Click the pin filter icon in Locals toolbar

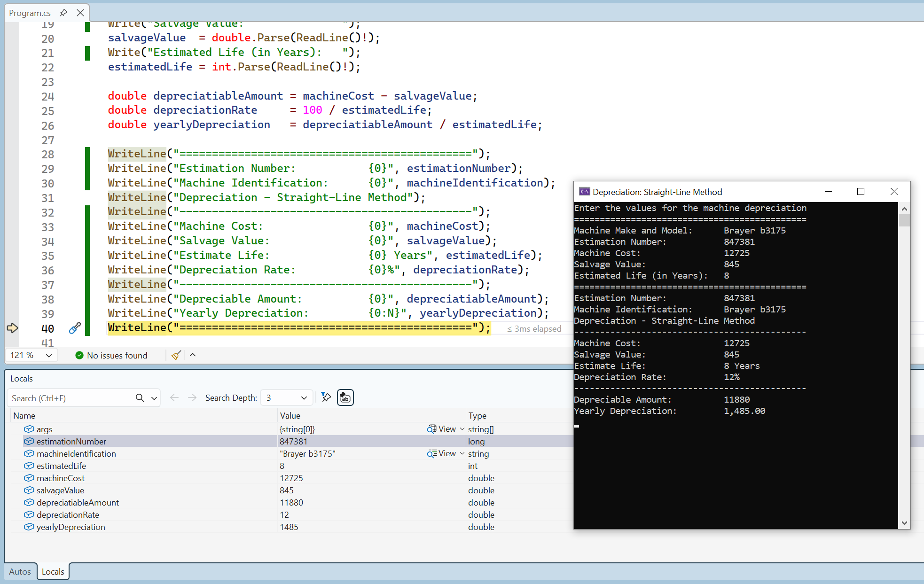coord(326,397)
